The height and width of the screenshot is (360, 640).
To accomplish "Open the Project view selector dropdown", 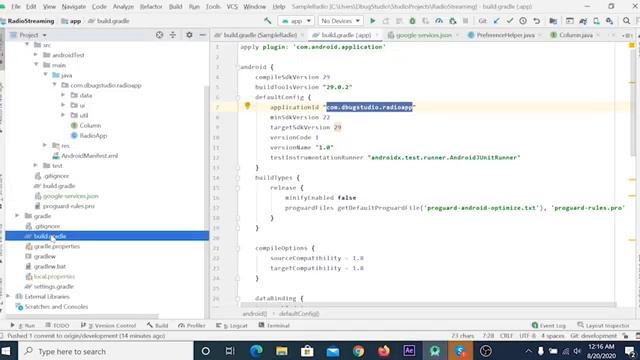I will point(28,35).
